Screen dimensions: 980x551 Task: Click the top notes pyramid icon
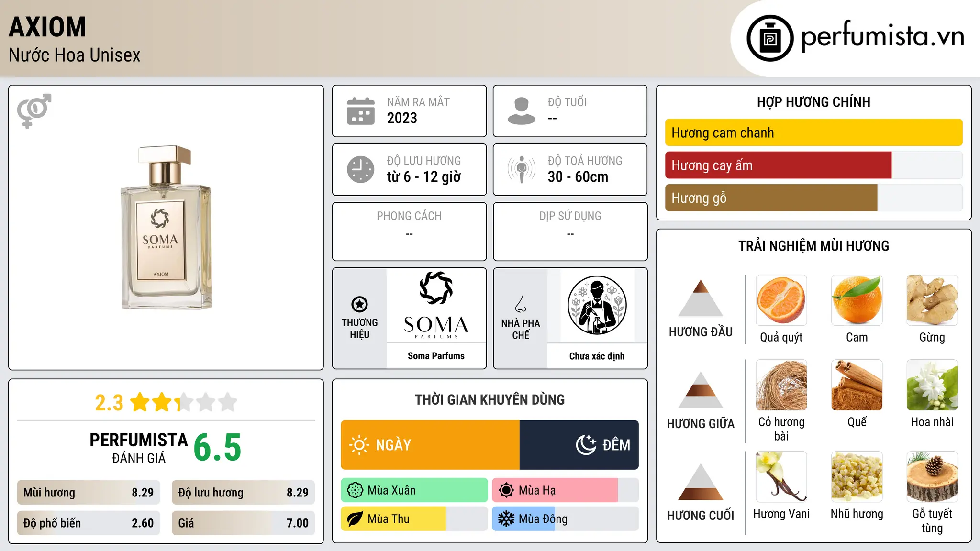click(x=701, y=298)
